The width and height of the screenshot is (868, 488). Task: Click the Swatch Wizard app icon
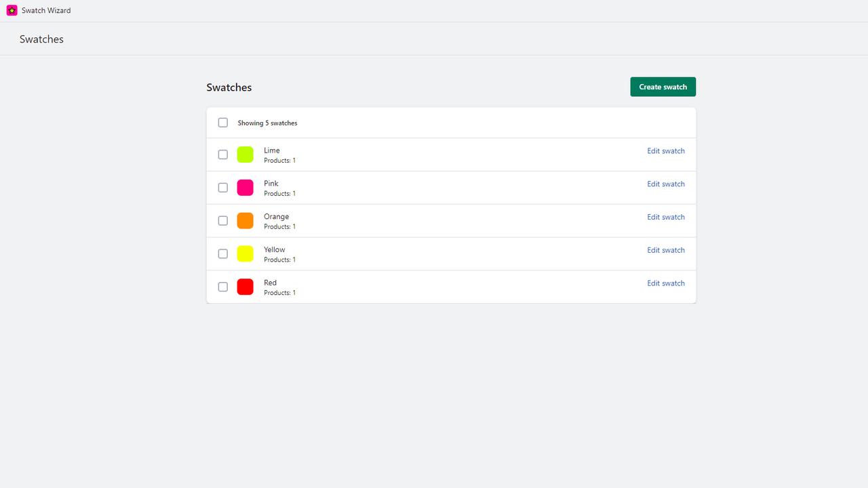coord(12,10)
